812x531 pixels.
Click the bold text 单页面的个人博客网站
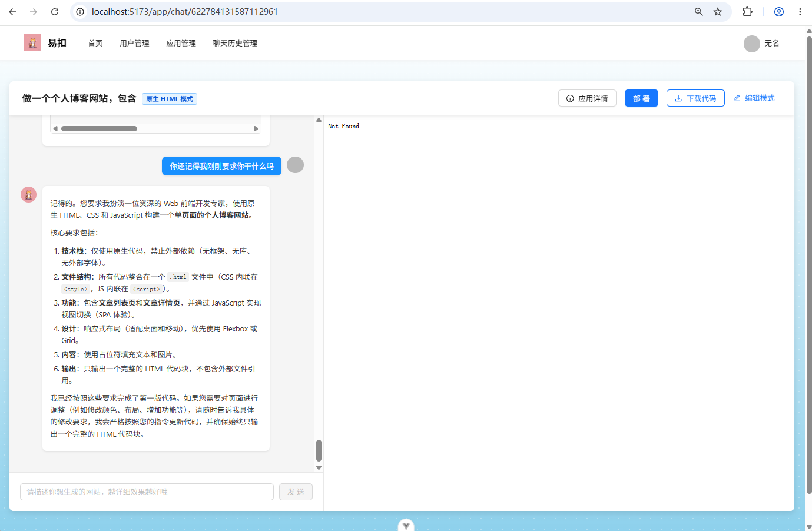pos(211,215)
